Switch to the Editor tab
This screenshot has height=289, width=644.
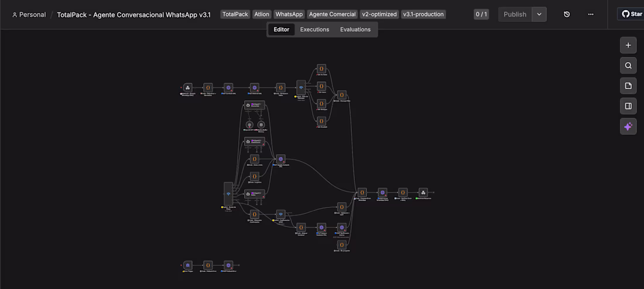(x=282, y=29)
